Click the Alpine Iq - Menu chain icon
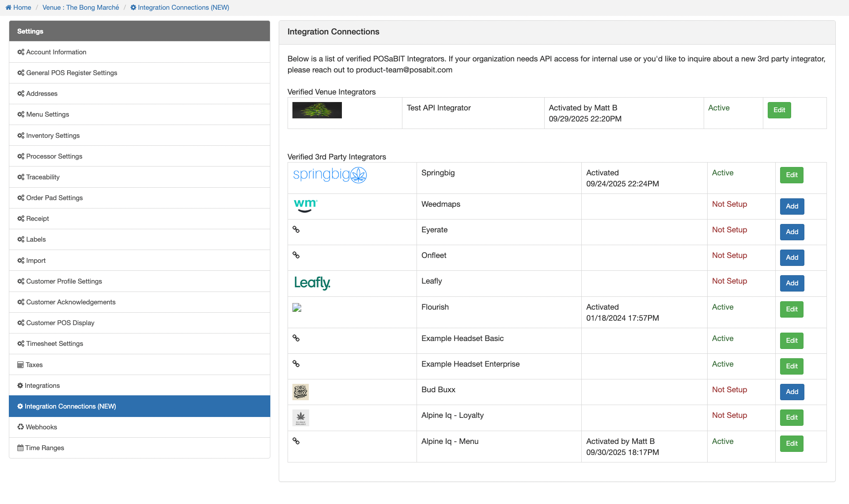The width and height of the screenshot is (849, 504). 296,441
